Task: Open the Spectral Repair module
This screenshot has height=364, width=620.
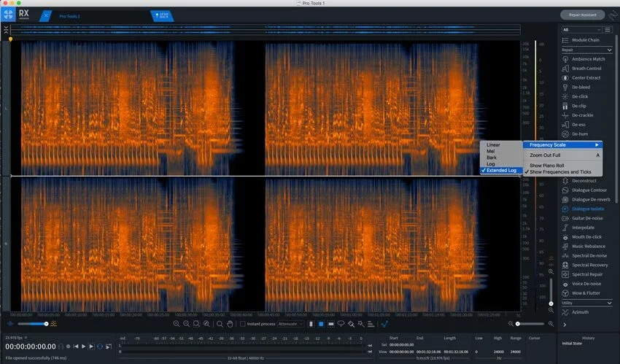Action: 583,274
